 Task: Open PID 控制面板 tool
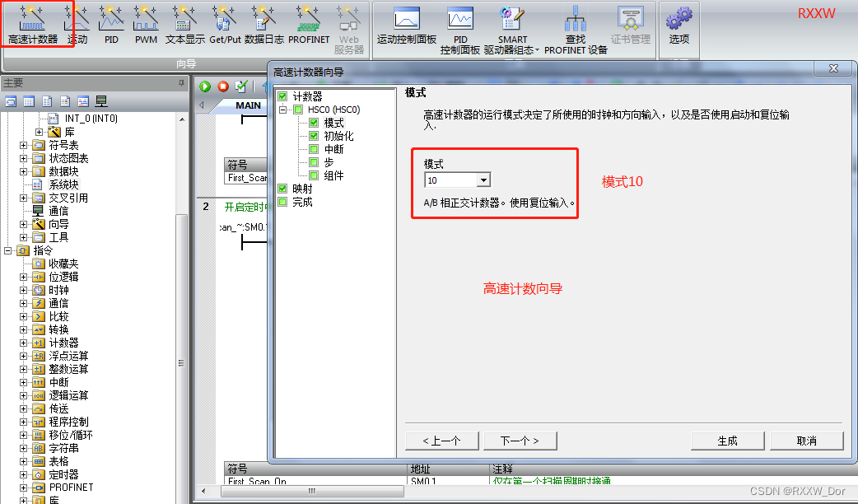click(x=460, y=30)
